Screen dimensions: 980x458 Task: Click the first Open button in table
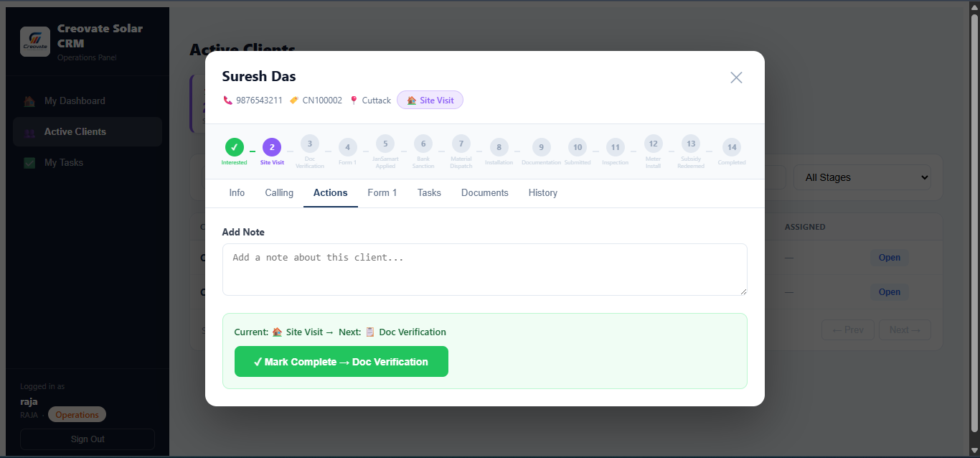pos(890,258)
